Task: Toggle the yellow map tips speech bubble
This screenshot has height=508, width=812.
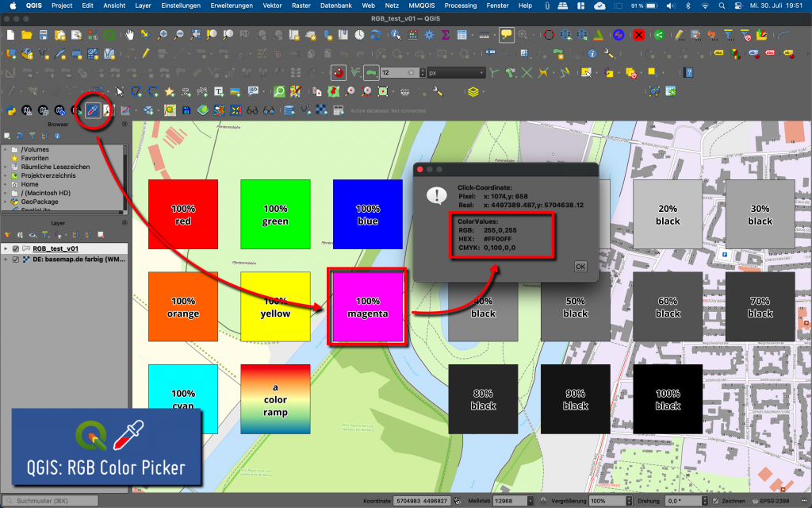Action: click(507, 35)
